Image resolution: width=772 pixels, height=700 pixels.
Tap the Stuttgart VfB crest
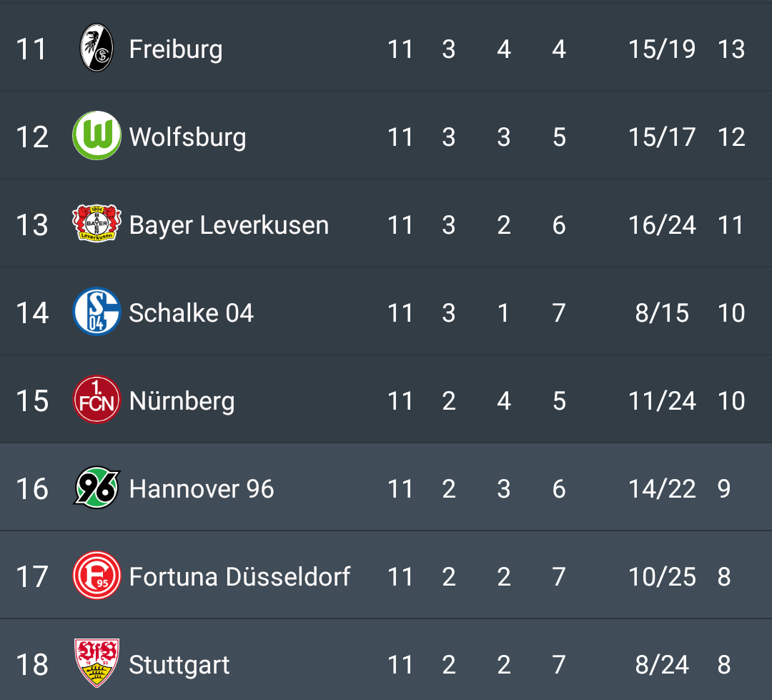click(x=96, y=663)
